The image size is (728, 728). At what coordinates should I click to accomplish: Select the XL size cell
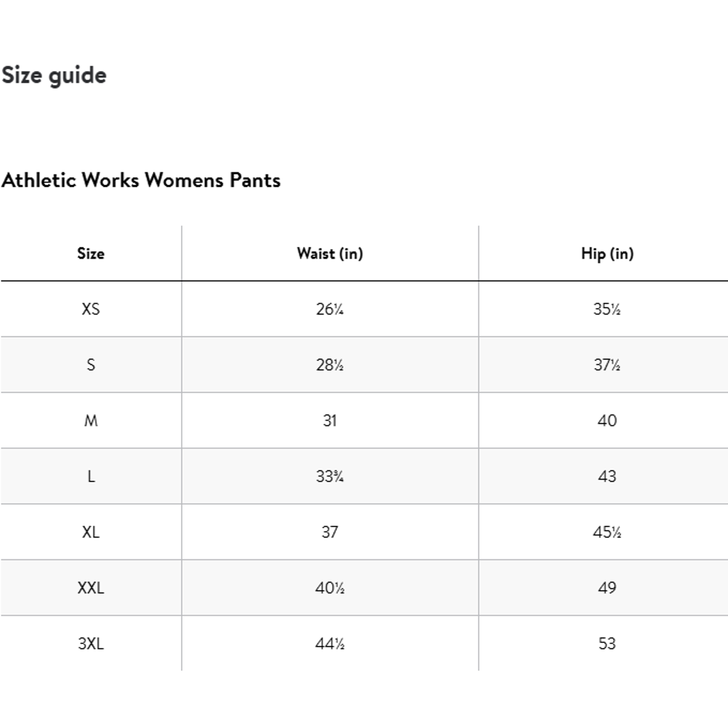[91, 532]
